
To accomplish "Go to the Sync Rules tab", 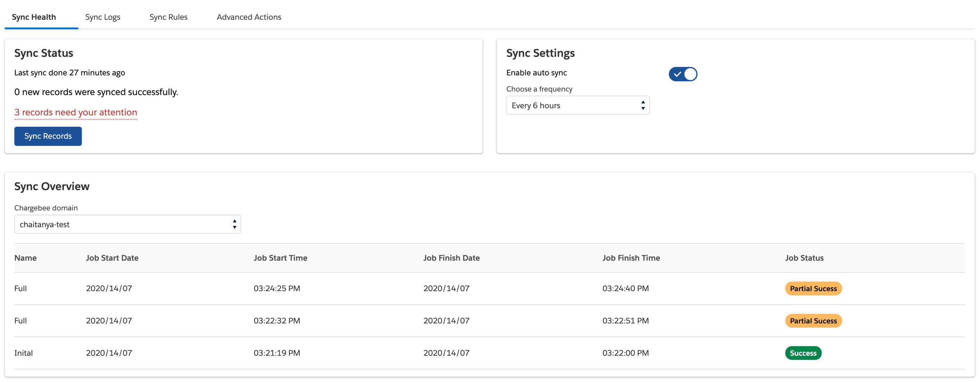I will (x=168, y=17).
